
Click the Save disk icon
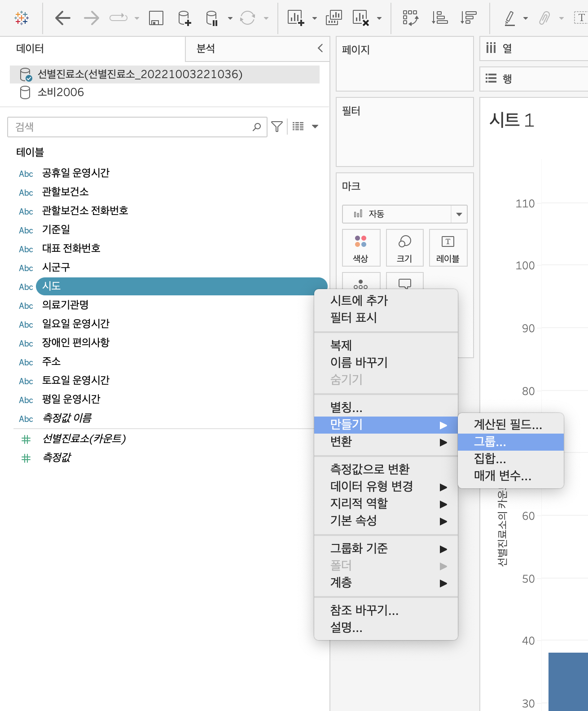point(156,18)
